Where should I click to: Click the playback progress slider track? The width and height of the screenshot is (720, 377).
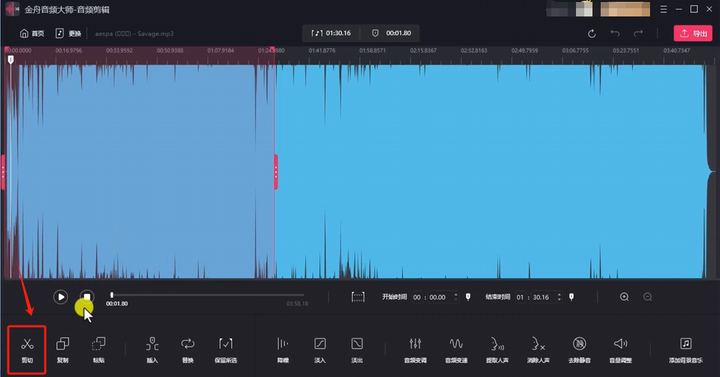coord(207,295)
